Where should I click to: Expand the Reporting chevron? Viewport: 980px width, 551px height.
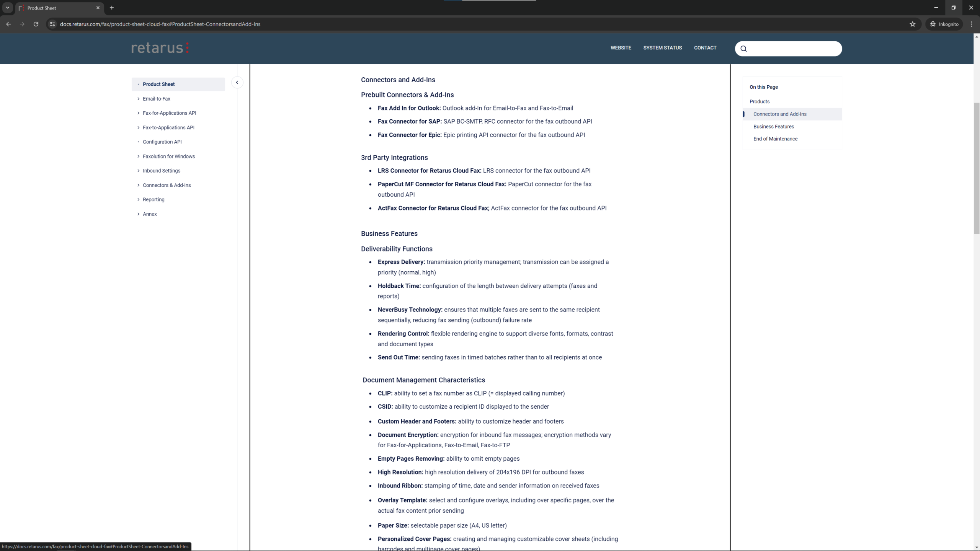138,199
